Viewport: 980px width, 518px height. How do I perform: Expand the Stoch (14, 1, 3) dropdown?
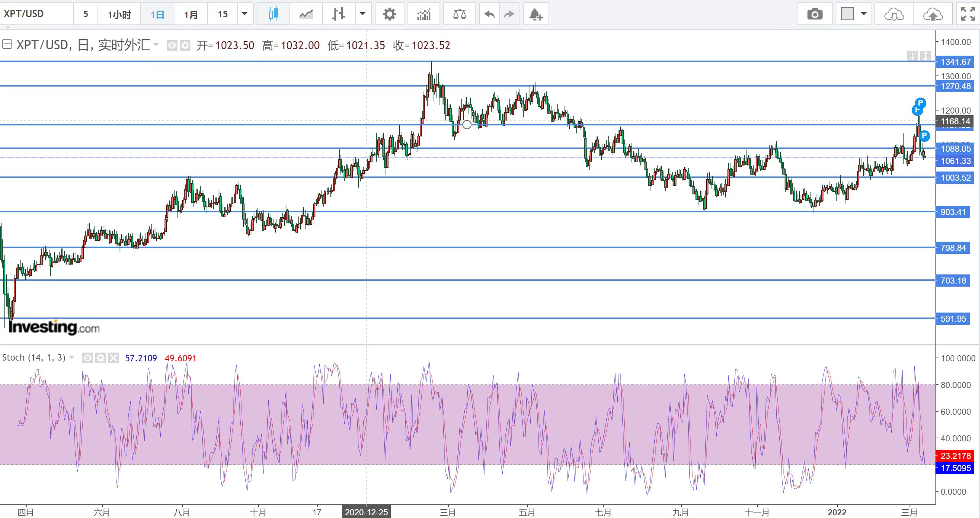click(72, 358)
